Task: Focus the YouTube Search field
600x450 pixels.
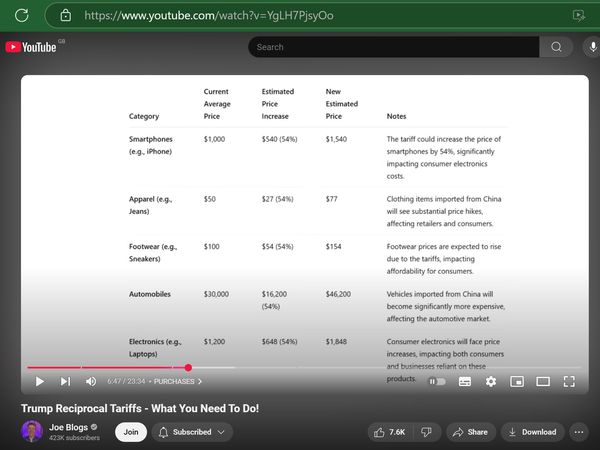Action: pyautogui.click(x=394, y=47)
